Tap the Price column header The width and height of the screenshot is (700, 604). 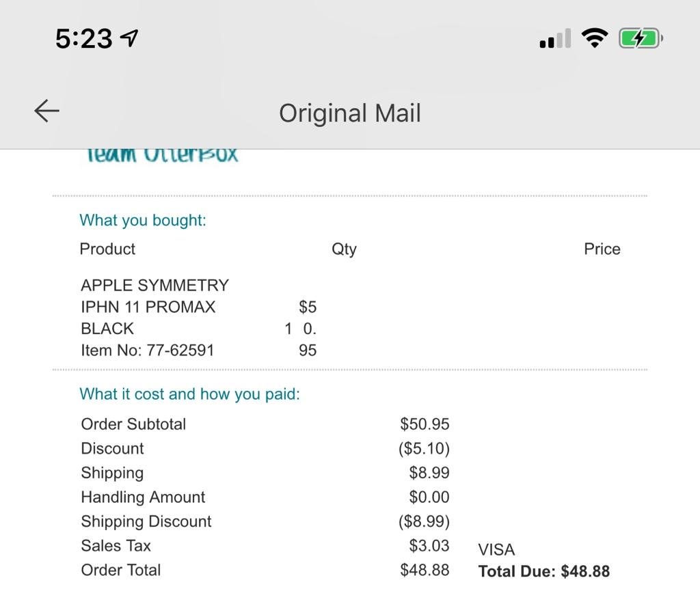click(602, 249)
